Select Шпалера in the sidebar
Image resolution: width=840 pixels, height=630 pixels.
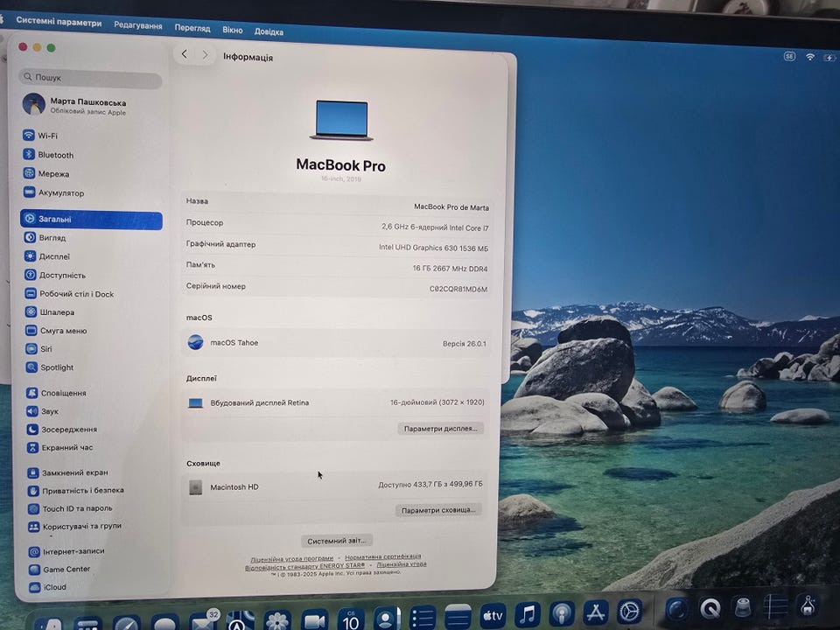[x=50, y=311]
